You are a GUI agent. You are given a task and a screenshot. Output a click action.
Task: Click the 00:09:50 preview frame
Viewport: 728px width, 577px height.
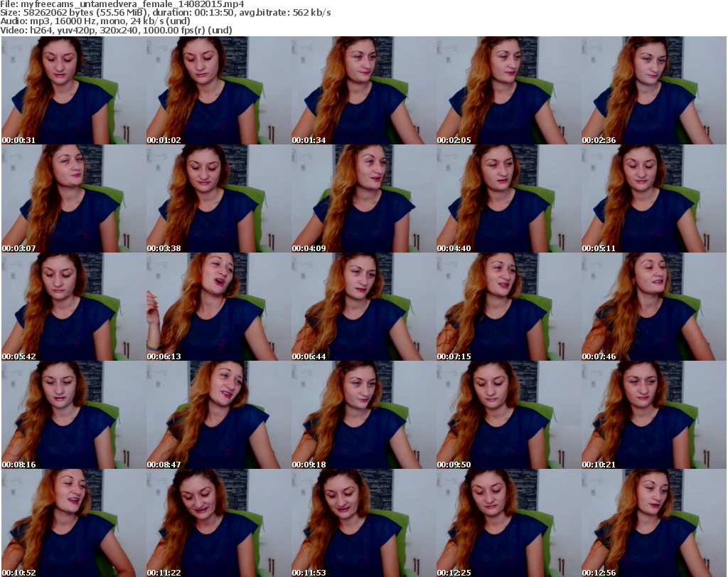[x=508, y=415]
